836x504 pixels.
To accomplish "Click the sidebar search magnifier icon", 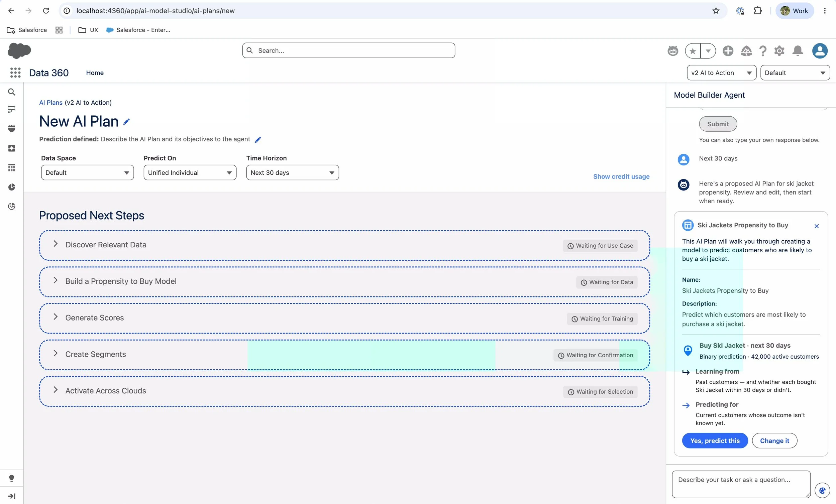I will 11,92.
